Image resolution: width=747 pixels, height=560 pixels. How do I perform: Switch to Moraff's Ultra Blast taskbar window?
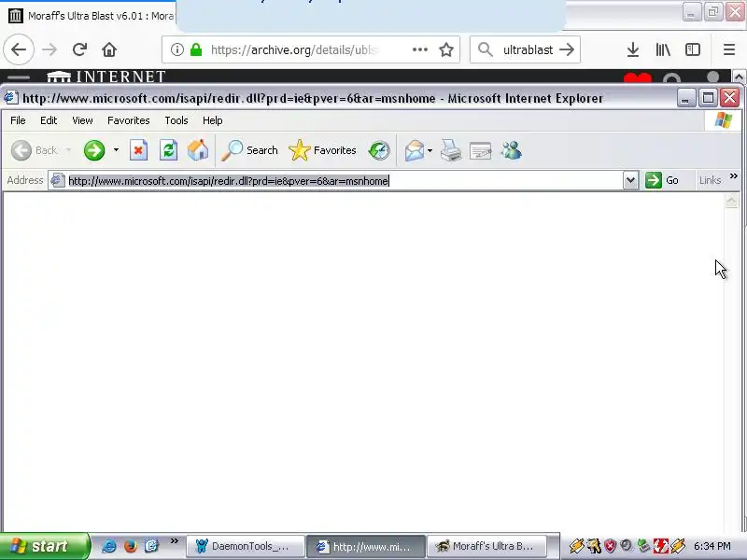pos(486,546)
